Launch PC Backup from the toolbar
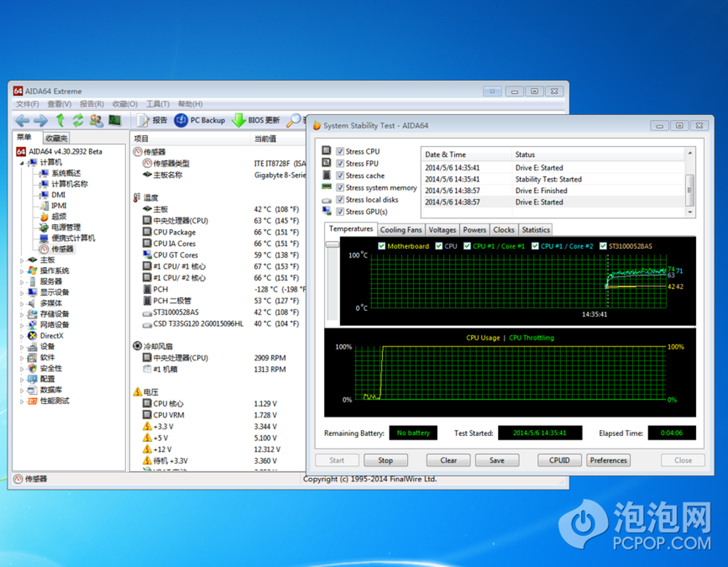This screenshot has height=567, width=728. tap(199, 120)
